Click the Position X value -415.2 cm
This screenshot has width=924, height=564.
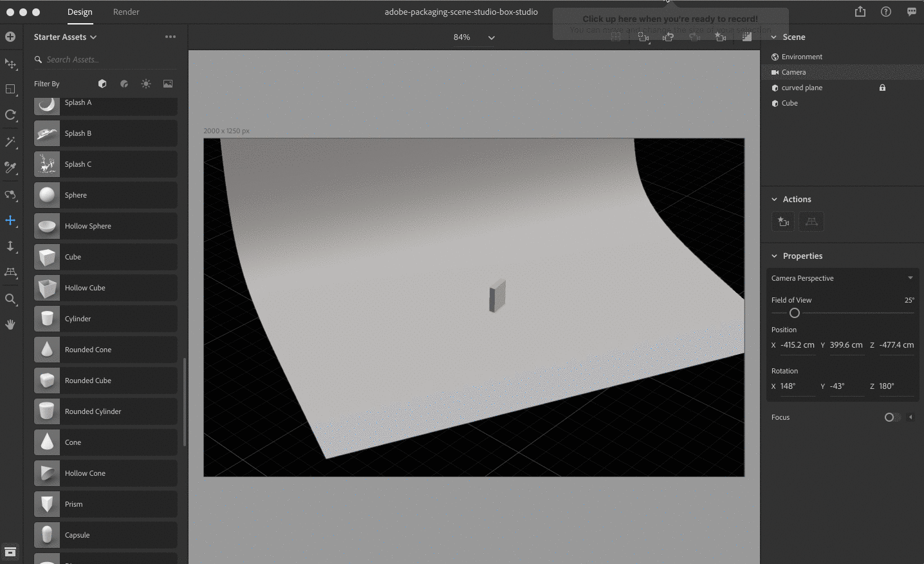click(x=797, y=345)
